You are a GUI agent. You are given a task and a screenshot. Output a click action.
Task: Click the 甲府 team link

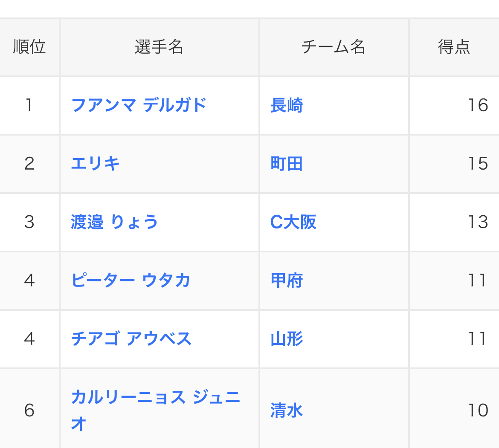point(287,280)
